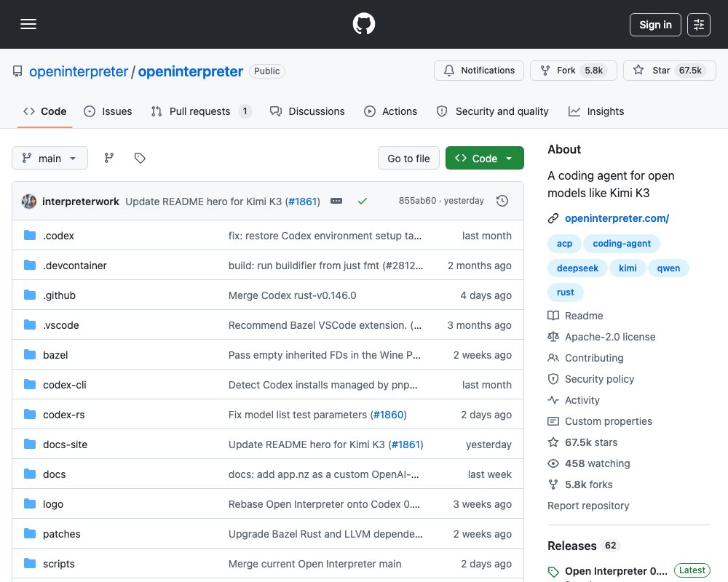The height and width of the screenshot is (582, 728).
Task: Select the coding-agent topic tag
Action: 622,244
